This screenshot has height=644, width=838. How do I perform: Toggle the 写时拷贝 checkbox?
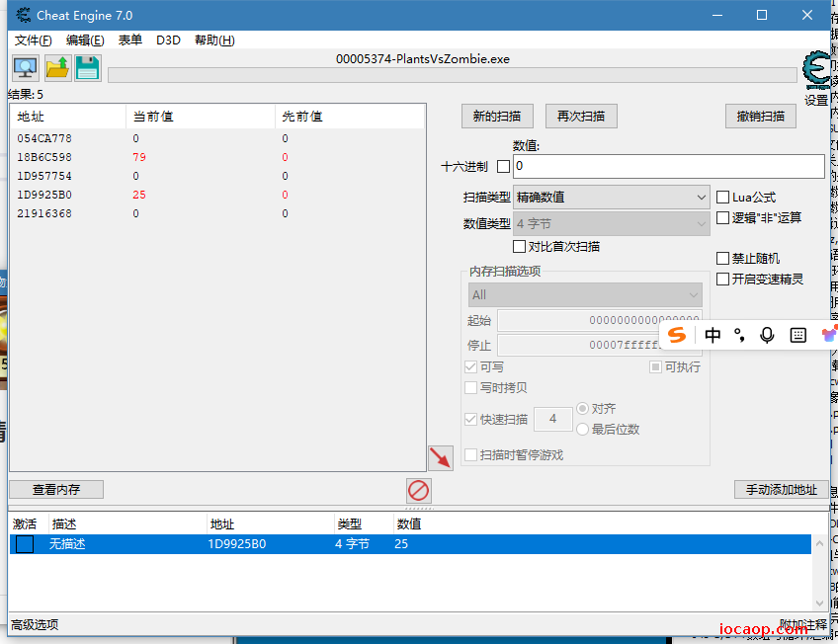coord(470,387)
